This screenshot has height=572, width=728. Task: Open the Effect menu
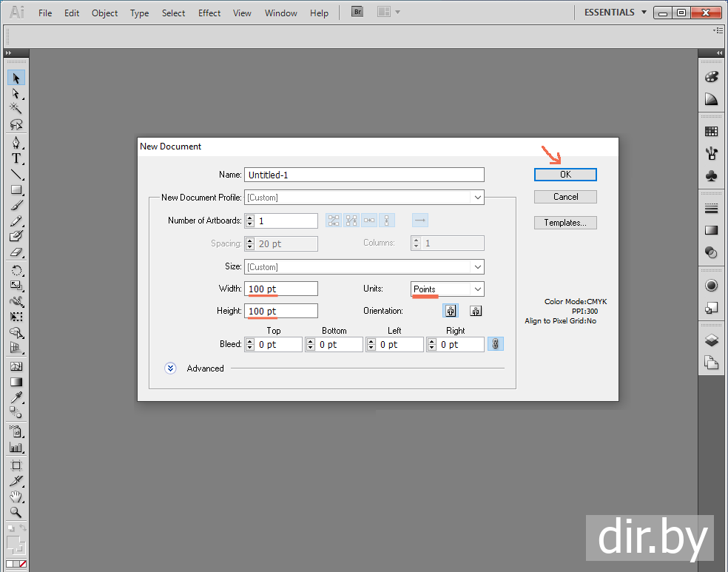point(209,13)
